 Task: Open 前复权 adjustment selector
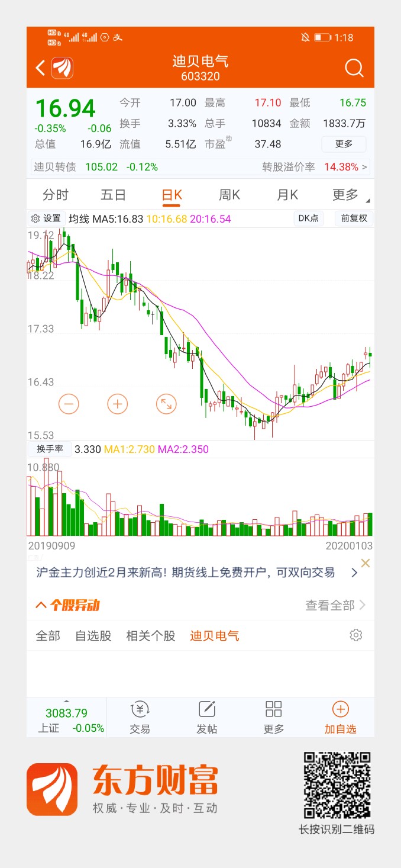tap(354, 218)
